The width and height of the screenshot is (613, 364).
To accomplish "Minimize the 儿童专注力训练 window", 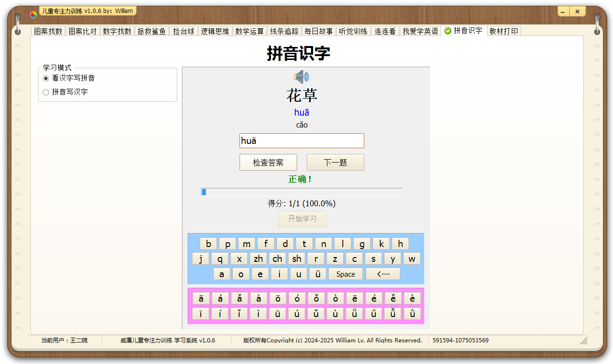I will pyautogui.click(x=563, y=12).
